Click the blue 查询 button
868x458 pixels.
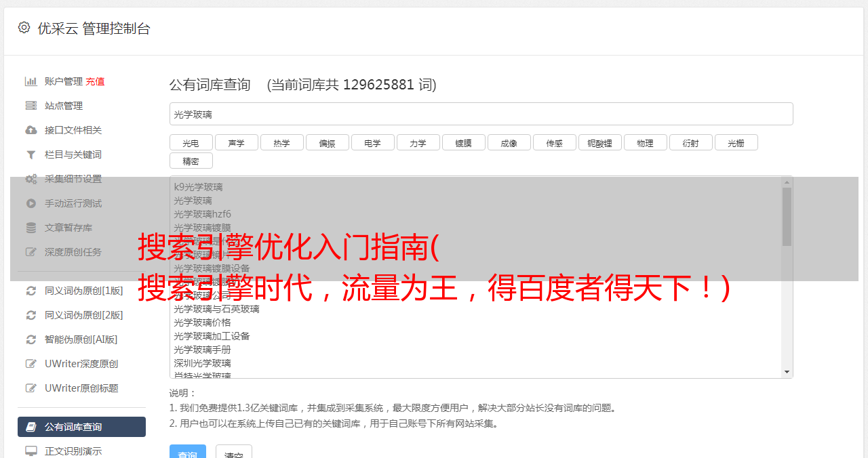pos(187,453)
